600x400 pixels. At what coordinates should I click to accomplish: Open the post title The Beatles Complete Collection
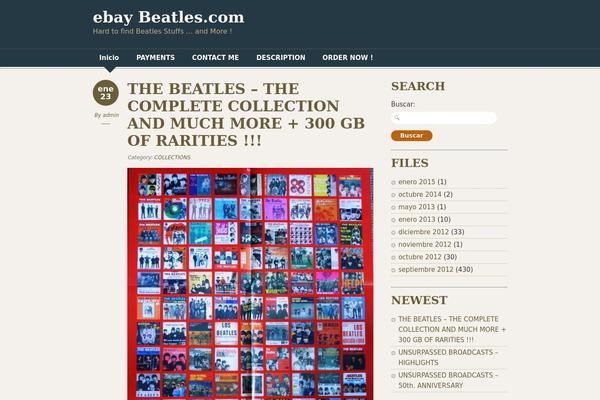(x=246, y=114)
